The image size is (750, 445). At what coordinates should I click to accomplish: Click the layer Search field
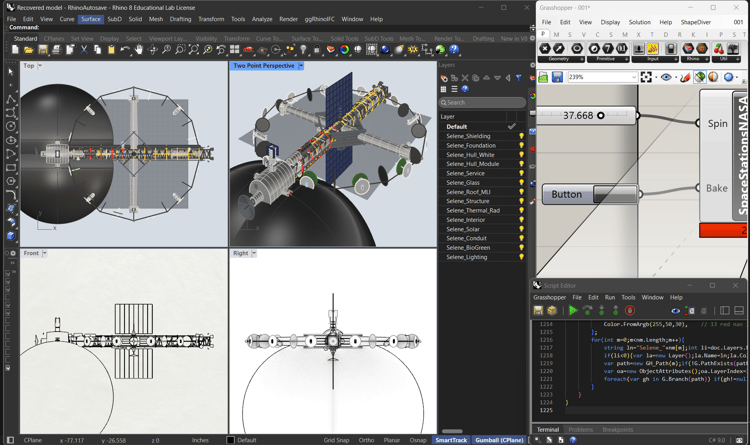pyautogui.click(x=484, y=102)
